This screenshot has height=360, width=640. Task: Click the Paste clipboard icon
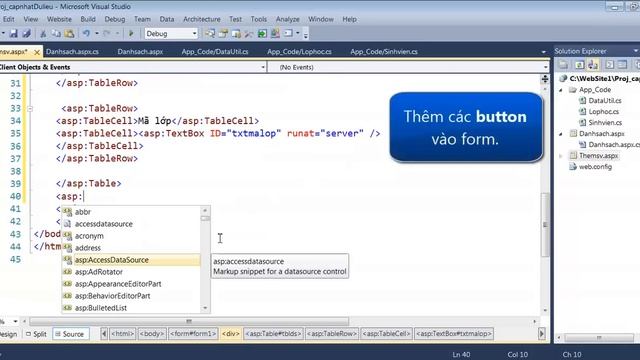click(x=69, y=33)
